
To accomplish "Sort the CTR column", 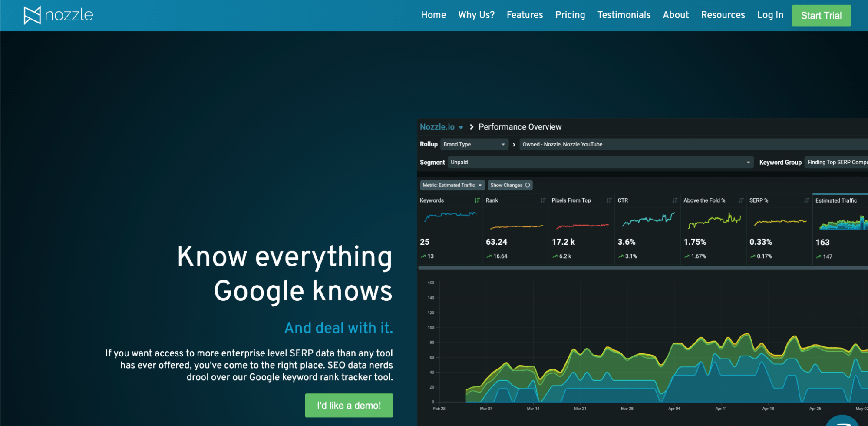I will click(674, 200).
